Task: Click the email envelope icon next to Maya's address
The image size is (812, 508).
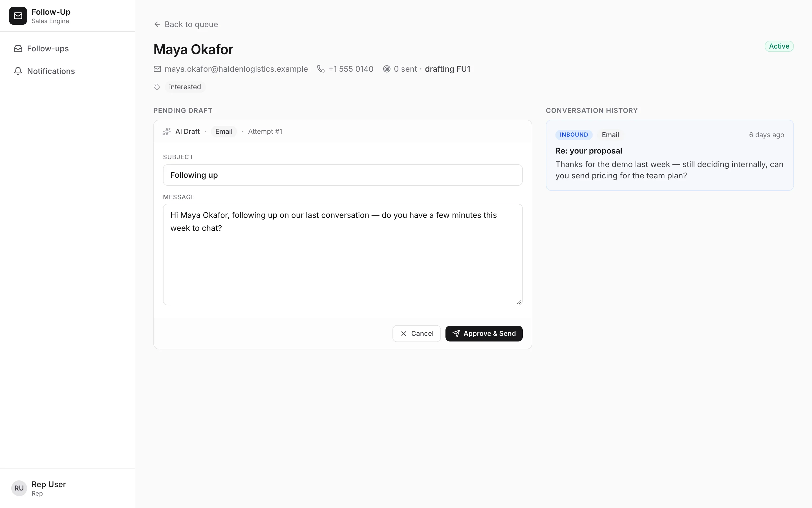Action: click(157, 69)
